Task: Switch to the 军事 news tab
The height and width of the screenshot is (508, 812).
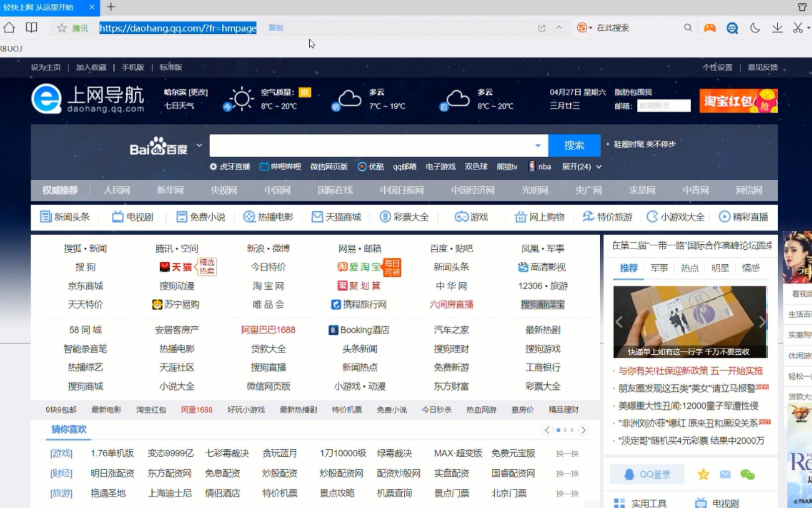Action: coord(659,268)
